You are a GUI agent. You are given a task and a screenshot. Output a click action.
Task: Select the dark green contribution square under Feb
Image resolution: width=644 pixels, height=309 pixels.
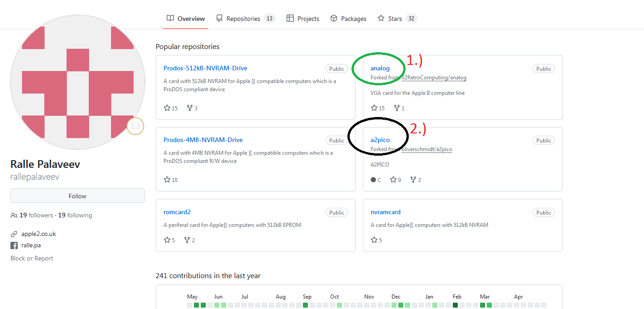pos(455,305)
